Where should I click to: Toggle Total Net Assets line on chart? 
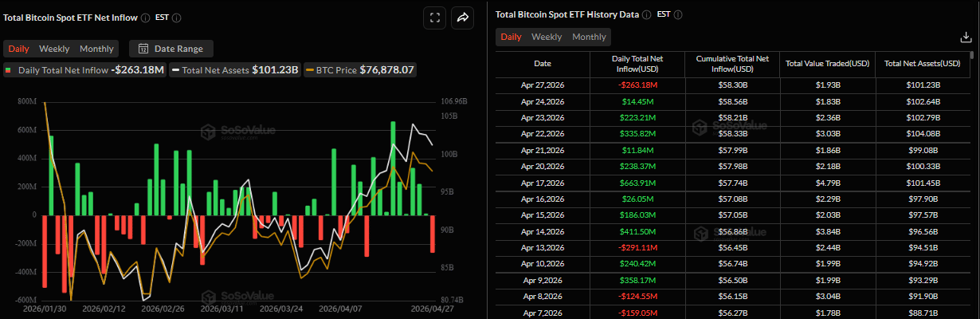tap(235, 70)
